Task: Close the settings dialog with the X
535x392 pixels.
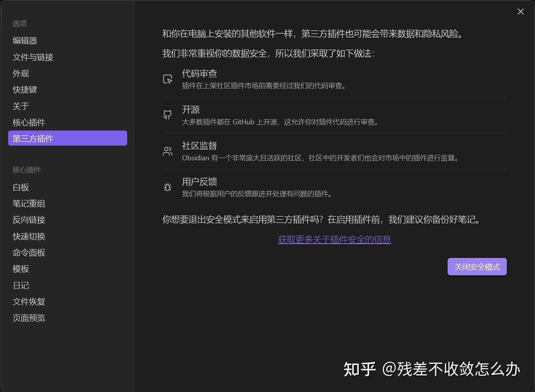Action: (x=521, y=12)
